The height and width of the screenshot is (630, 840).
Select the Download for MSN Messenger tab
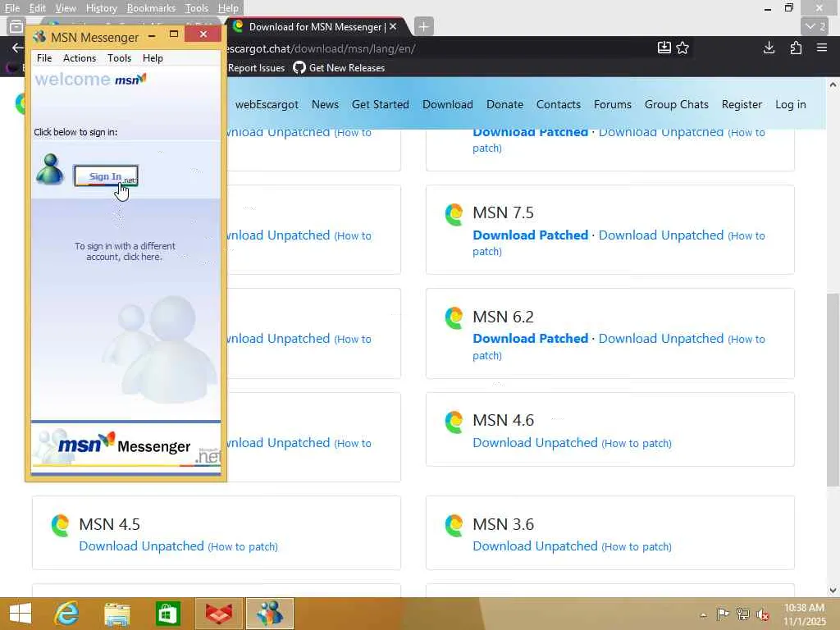pyautogui.click(x=314, y=27)
